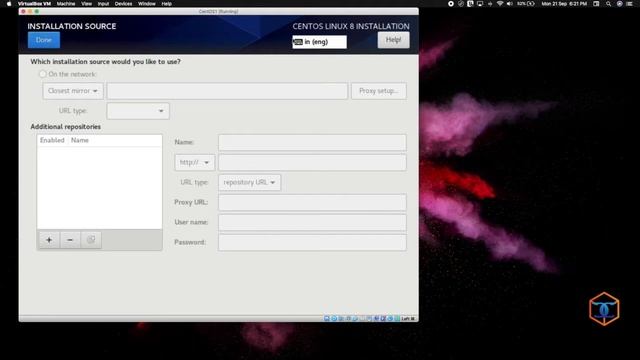
Task: Click the host key 'Left ⌘' indicator
Action: (408, 318)
